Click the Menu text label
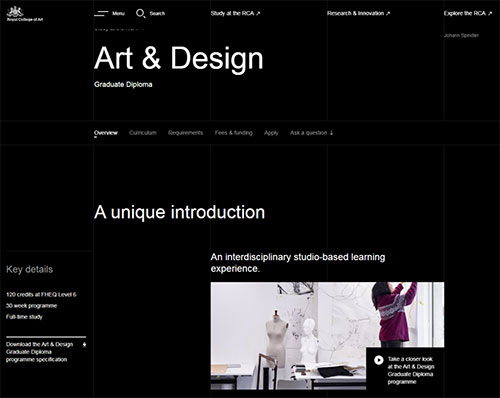The height and width of the screenshot is (398, 500). [x=118, y=14]
